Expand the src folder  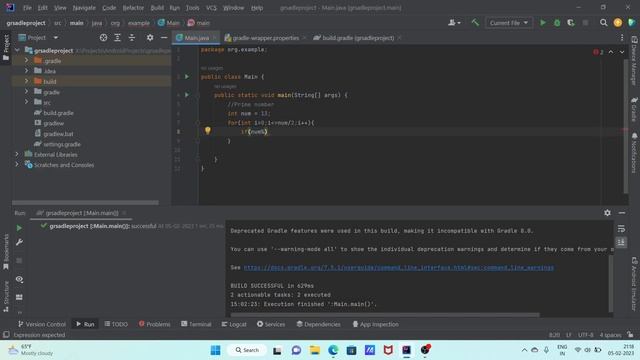pyautogui.click(x=27, y=102)
